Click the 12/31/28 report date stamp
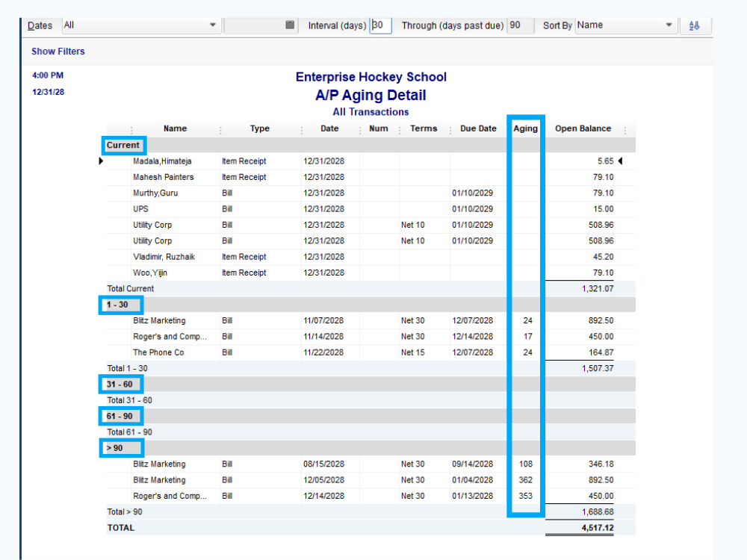 tap(48, 92)
